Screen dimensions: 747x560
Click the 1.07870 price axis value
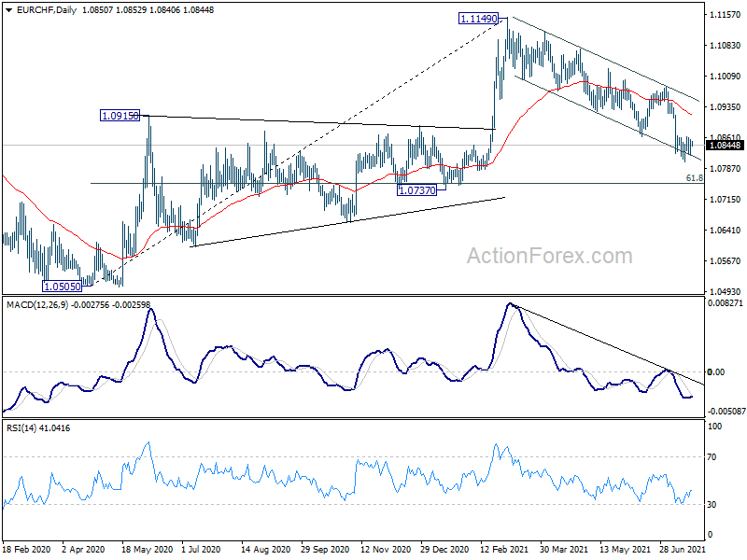point(726,169)
